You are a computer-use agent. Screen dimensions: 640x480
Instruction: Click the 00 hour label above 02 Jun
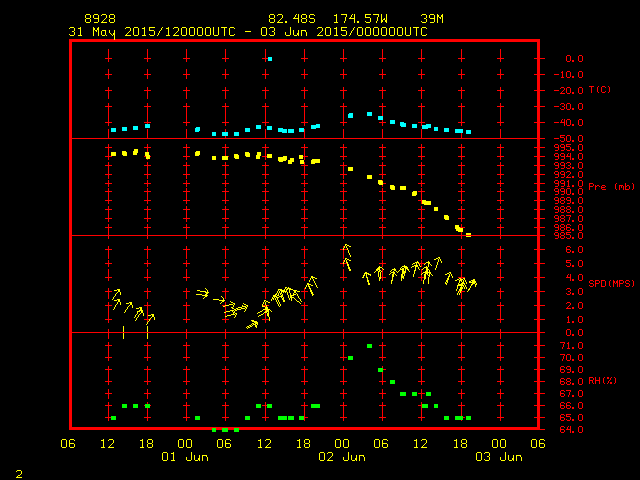[342, 444]
